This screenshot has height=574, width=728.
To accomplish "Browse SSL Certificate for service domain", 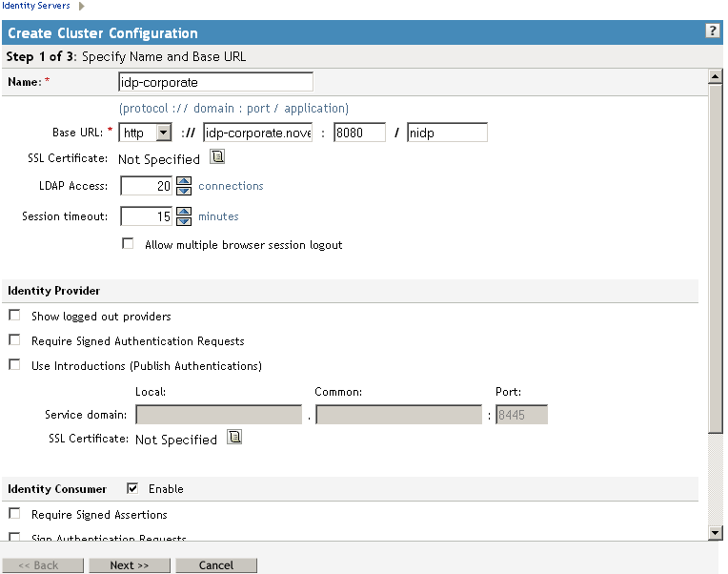I will (x=234, y=439).
